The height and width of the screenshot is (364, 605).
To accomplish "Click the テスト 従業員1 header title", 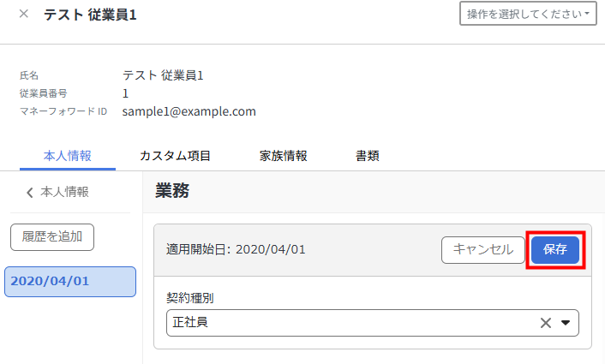I will [x=90, y=15].
